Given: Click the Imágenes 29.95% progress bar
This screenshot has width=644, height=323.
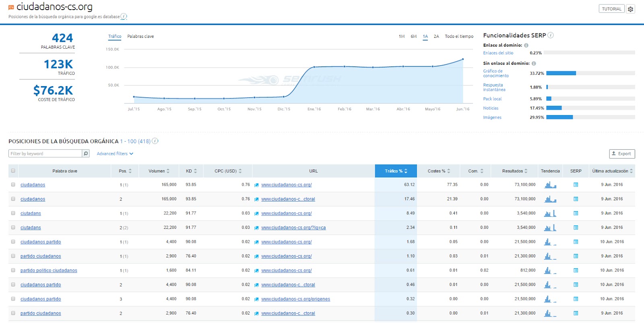Looking at the screenshot, I should (x=590, y=117).
